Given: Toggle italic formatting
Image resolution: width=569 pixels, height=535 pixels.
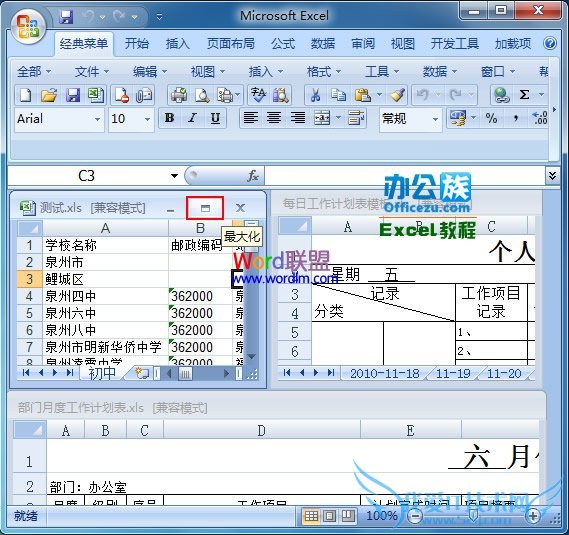Looking at the screenshot, I should 192,118.
